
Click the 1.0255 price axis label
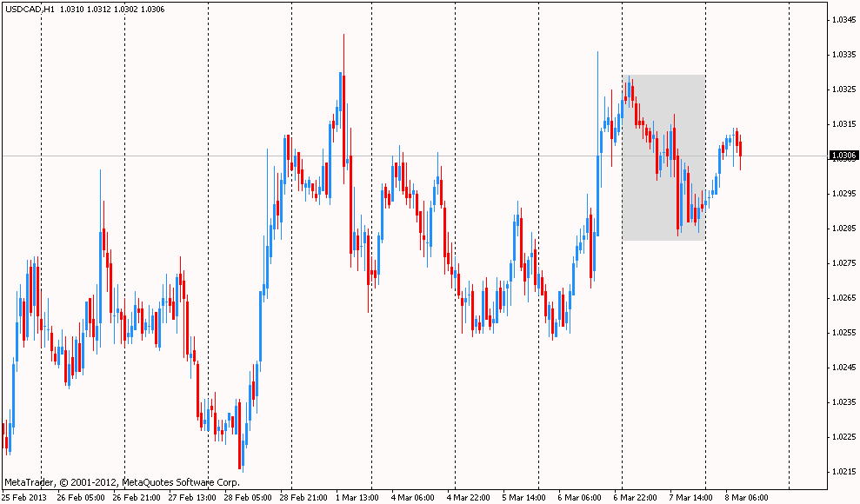pyautogui.click(x=843, y=333)
